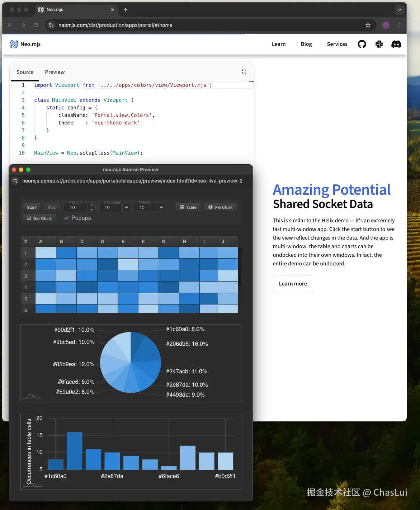The image size is (420, 510).
Task: Click the Stop button
Action: [52, 207]
